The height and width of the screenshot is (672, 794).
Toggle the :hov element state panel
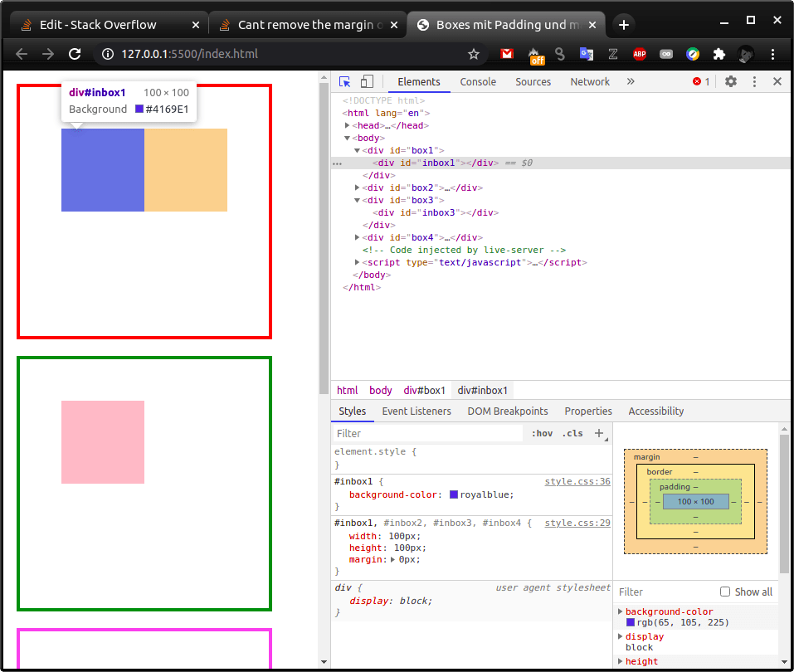pyautogui.click(x=542, y=433)
